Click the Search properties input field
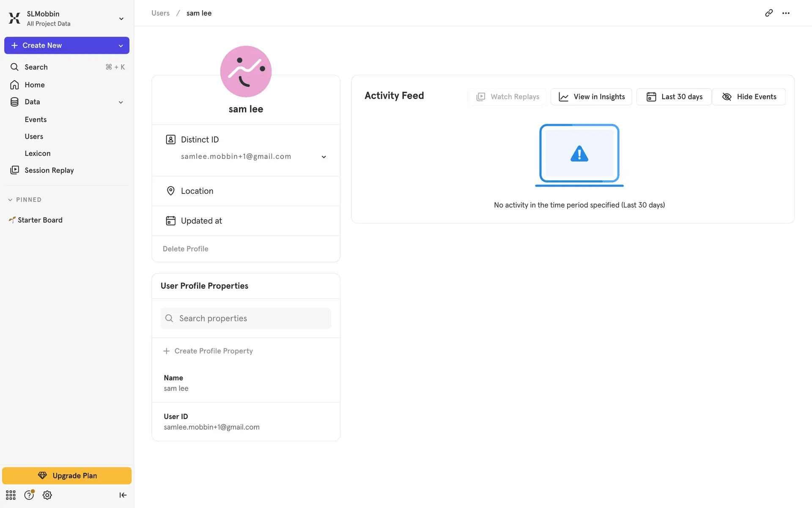Viewport: 812px width, 508px height. point(246,318)
